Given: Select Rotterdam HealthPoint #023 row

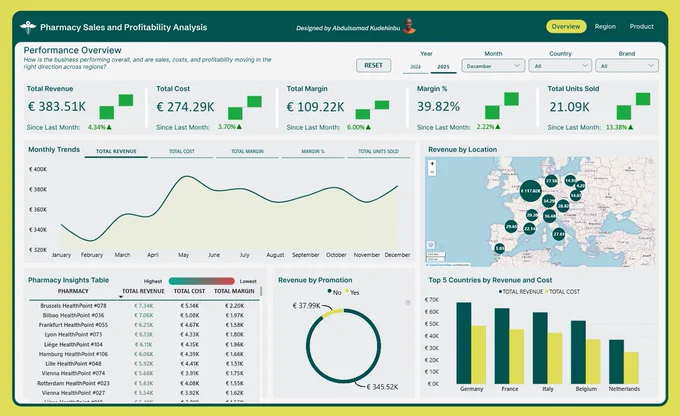Looking at the screenshot, I should tap(144, 383).
